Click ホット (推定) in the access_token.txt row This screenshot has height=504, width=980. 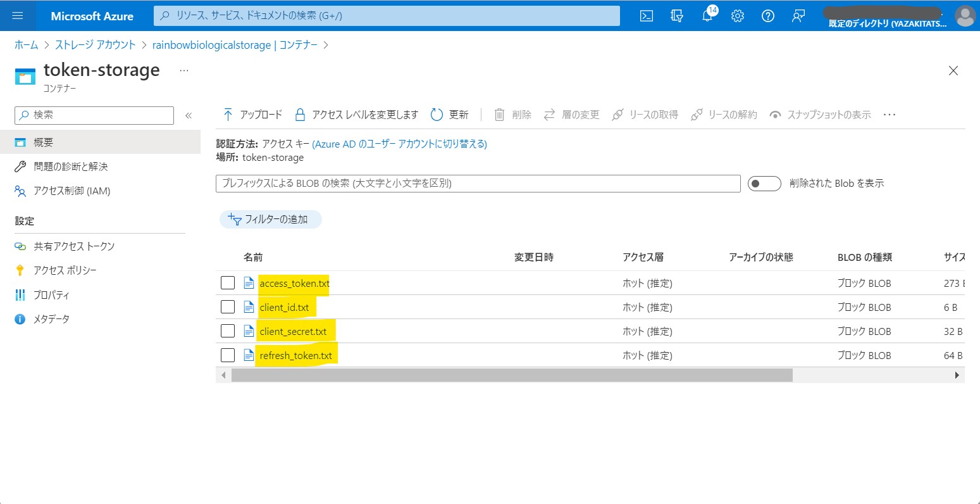[x=647, y=283]
